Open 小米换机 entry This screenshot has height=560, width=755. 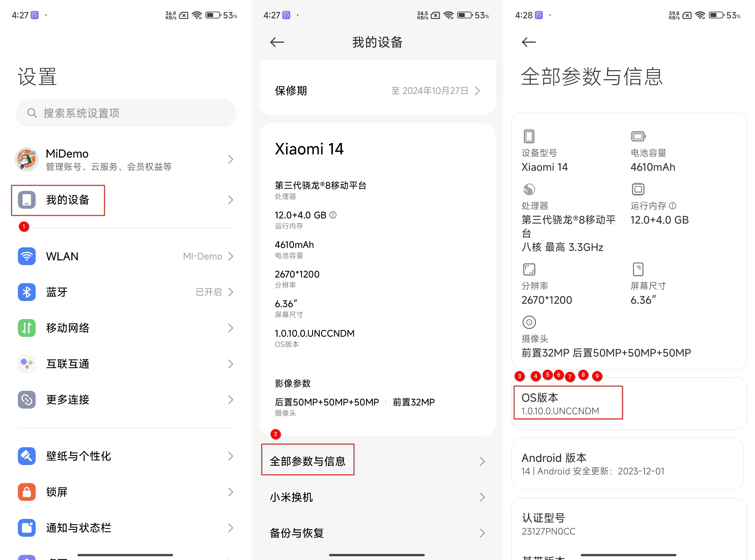(x=377, y=497)
